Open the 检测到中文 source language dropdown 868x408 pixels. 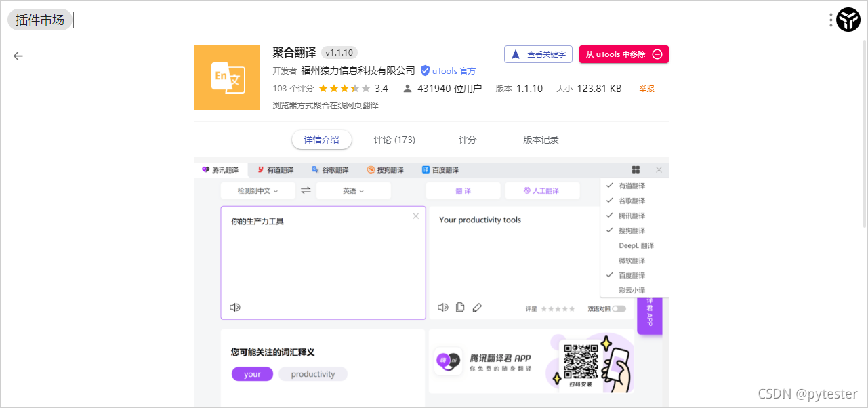[x=257, y=191]
